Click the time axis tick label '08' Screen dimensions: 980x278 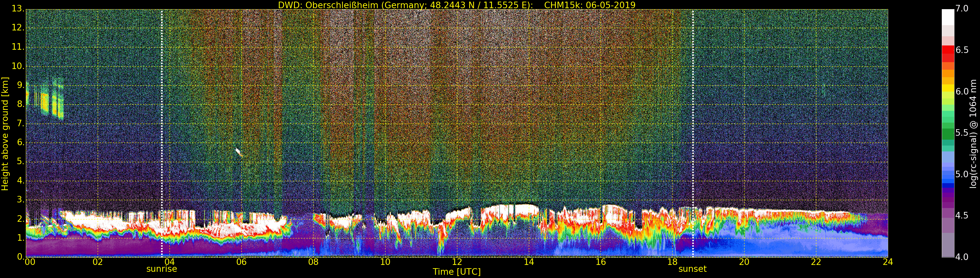click(313, 262)
